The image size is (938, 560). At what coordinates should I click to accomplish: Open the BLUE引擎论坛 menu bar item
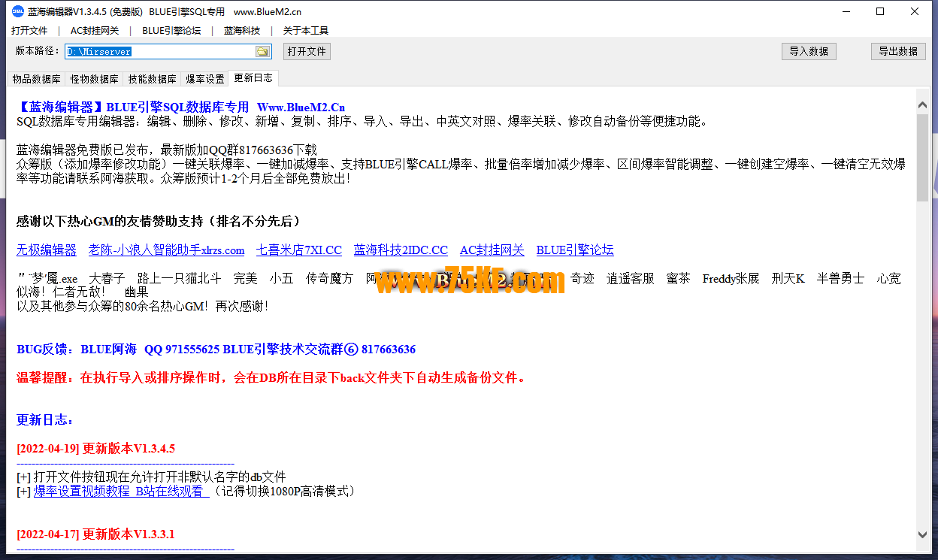pos(171,31)
